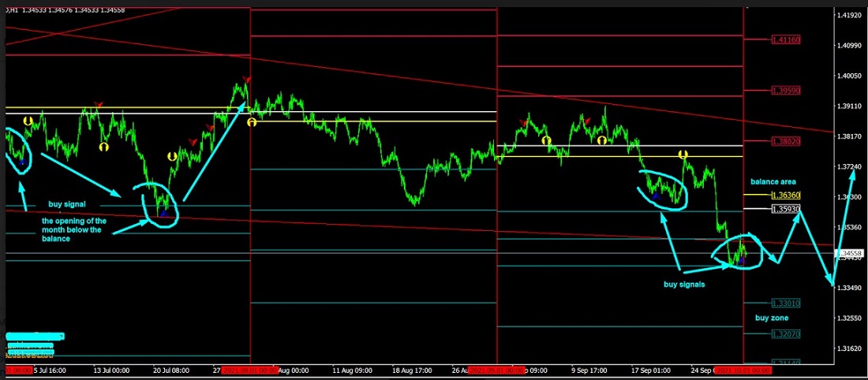
Task: Click the blue buy arrow inside 20 Jul circle
Action: click(163, 211)
